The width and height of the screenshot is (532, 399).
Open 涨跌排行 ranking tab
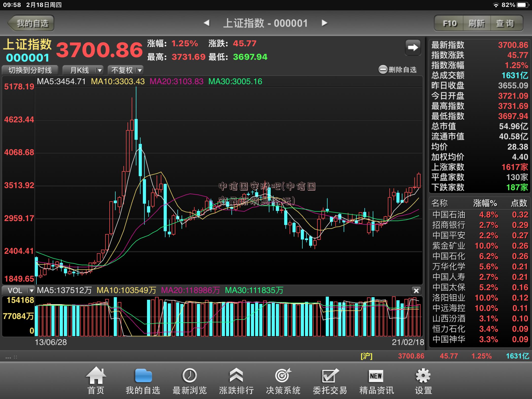(236, 381)
